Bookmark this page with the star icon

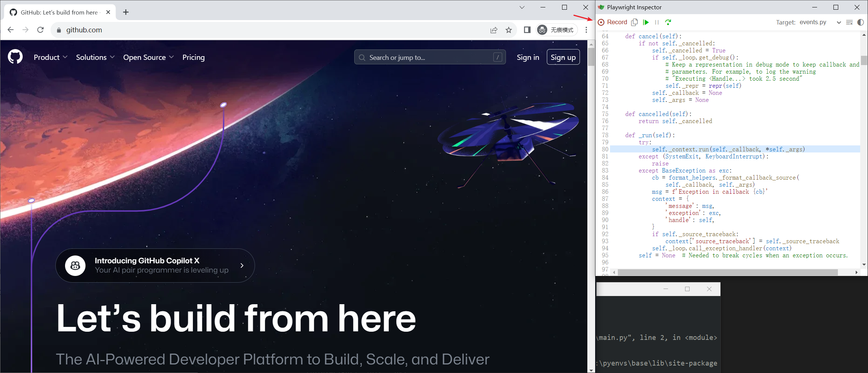tap(509, 30)
